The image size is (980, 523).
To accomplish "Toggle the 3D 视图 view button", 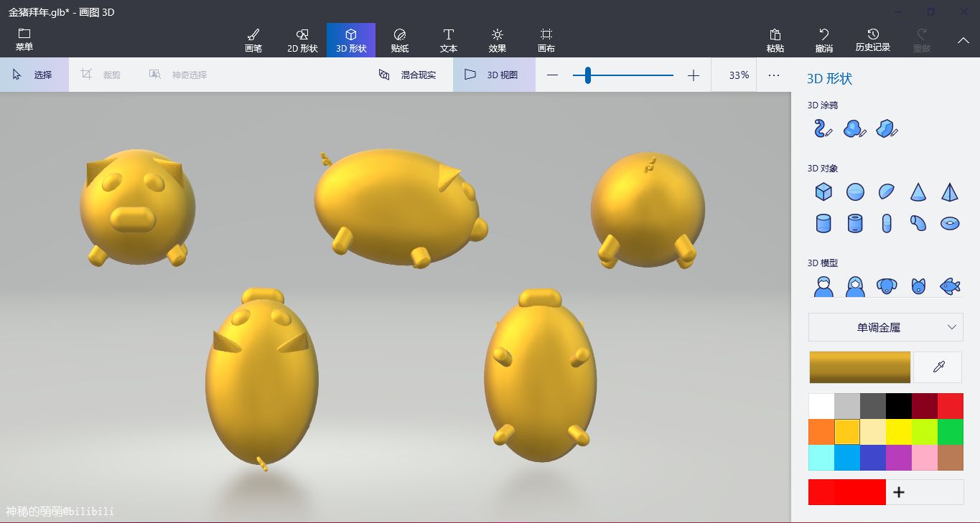I will click(x=494, y=75).
